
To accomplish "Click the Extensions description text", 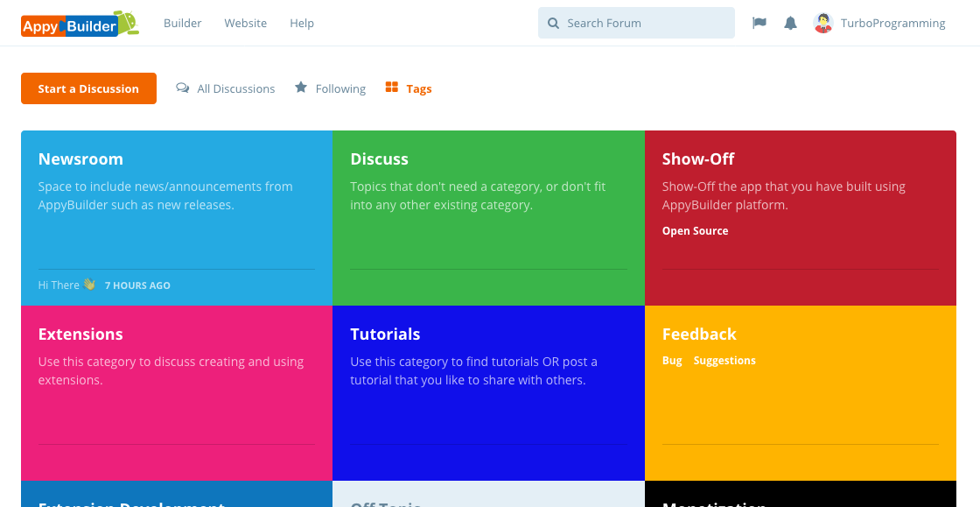I will 171,370.
